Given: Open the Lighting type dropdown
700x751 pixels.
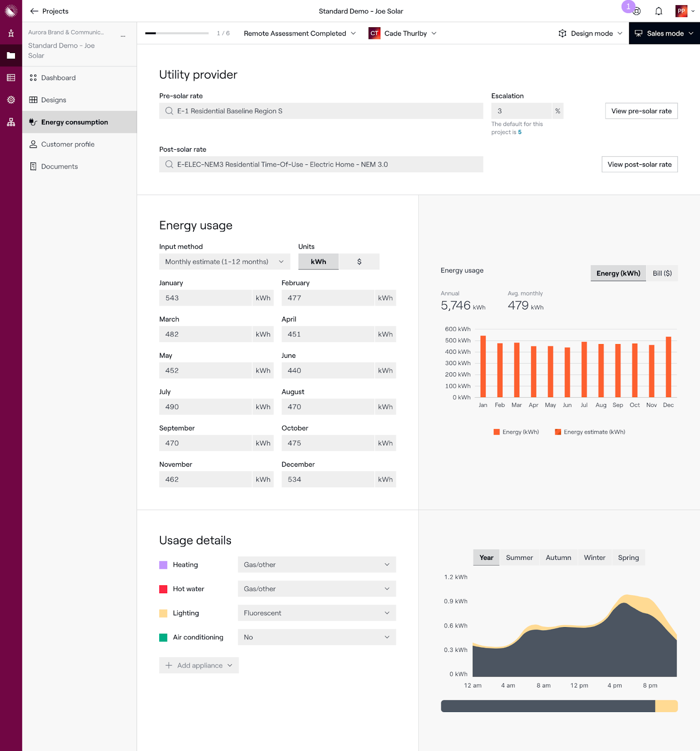Looking at the screenshot, I should (317, 613).
